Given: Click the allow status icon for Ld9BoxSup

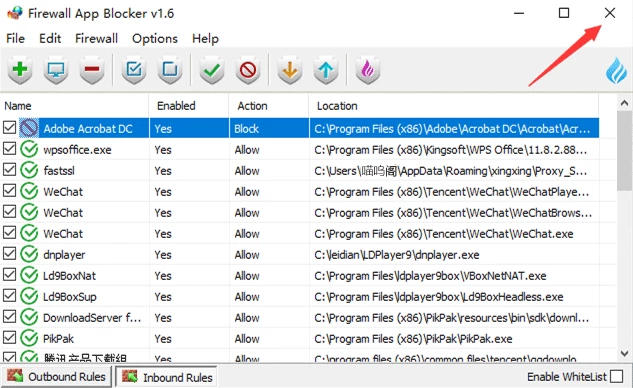Looking at the screenshot, I should point(29,296).
